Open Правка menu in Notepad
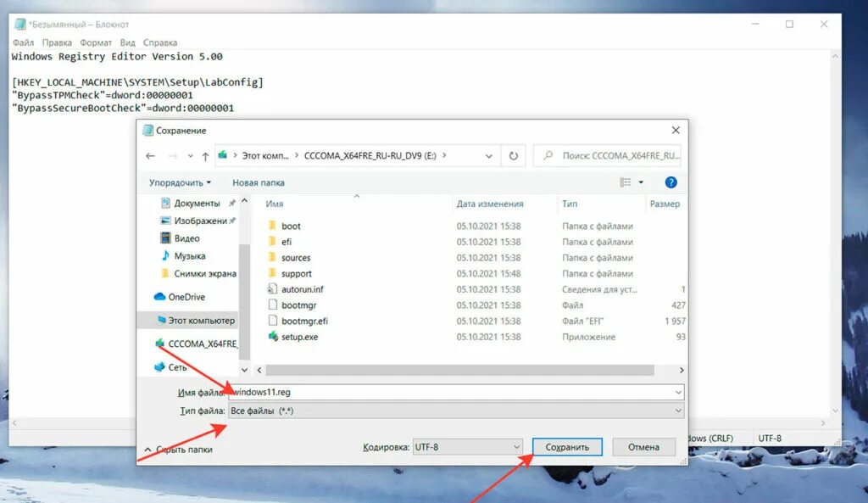Screen dimensions: 868x503 [x=57, y=42]
